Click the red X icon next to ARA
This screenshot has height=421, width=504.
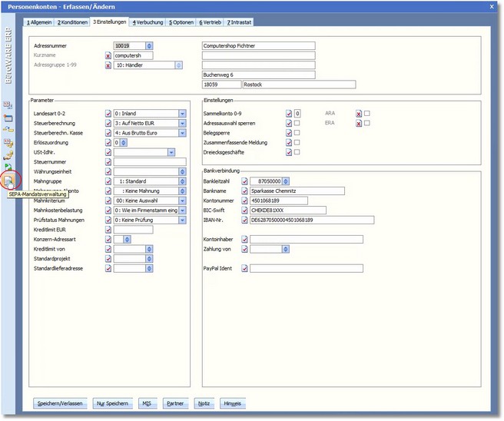click(x=359, y=113)
